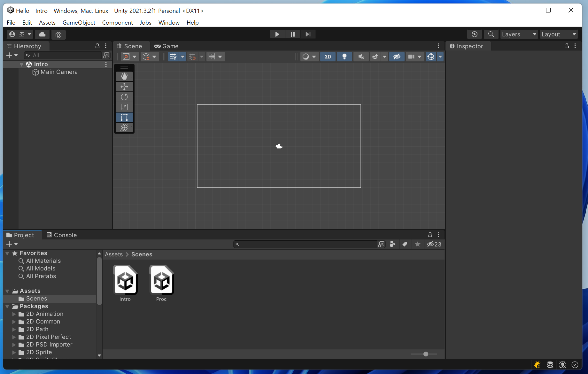The height and width of the screenshot is (374, 588).
Task: Click the Assets breadcrumb link
Action: coord(114,254)
